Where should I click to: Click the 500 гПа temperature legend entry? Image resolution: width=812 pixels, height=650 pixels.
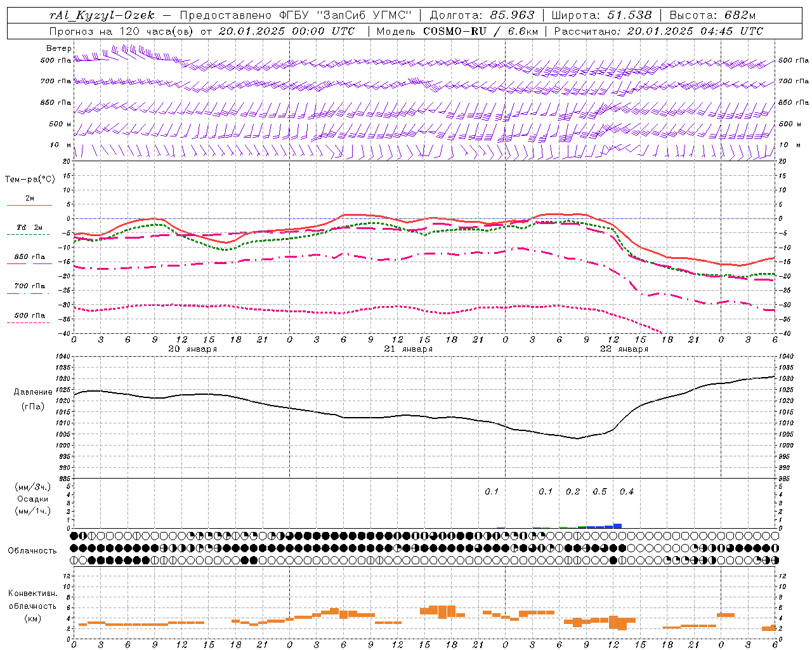tap(30, 315)
